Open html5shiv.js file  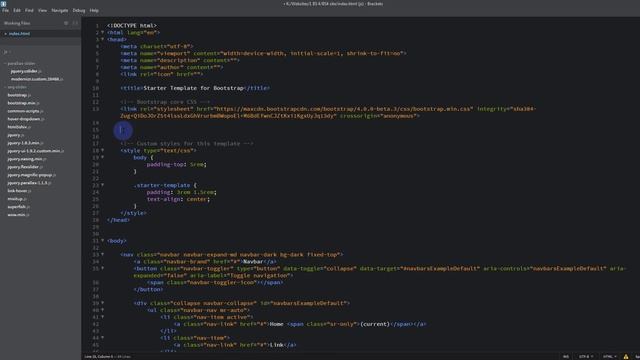pos(19,127)
